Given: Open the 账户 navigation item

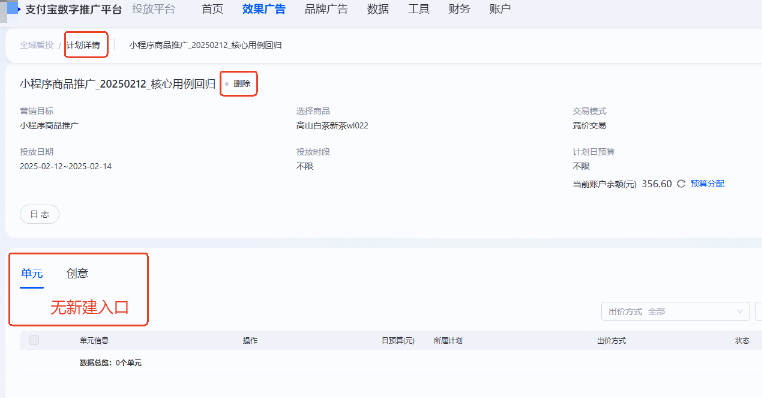Looking at the screenshot, I should [500, 9].
